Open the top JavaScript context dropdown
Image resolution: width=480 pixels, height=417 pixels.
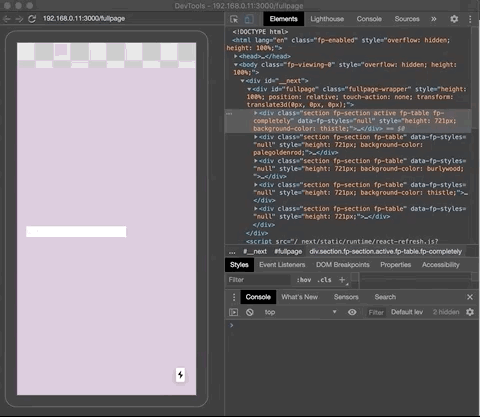click(300, 312)
